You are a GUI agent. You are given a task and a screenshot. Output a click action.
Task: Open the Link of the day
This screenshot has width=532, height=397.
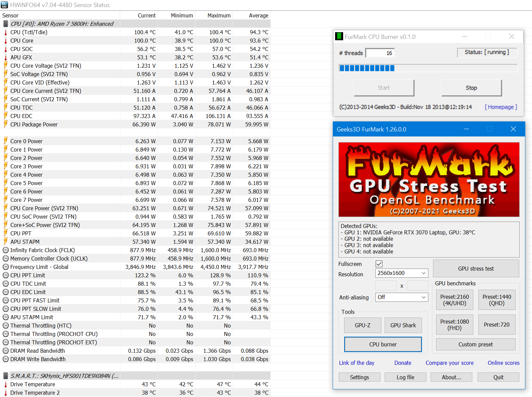click(357, 363)
